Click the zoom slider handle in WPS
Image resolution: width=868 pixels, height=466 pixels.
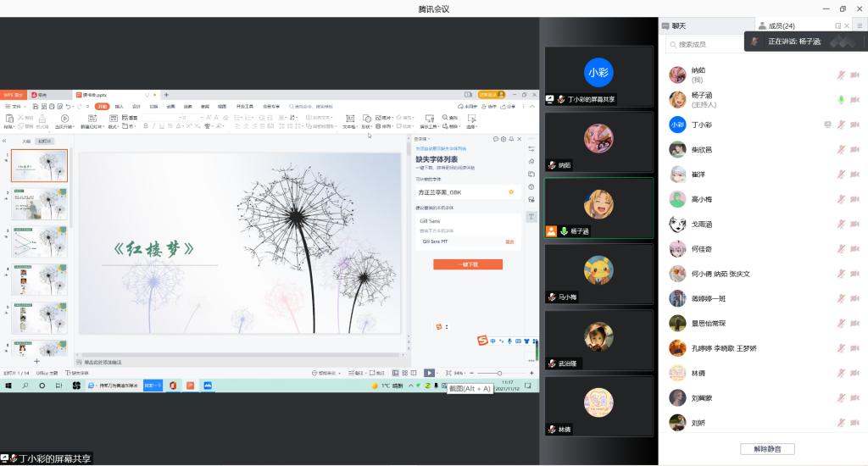click(x=499, y=373)
